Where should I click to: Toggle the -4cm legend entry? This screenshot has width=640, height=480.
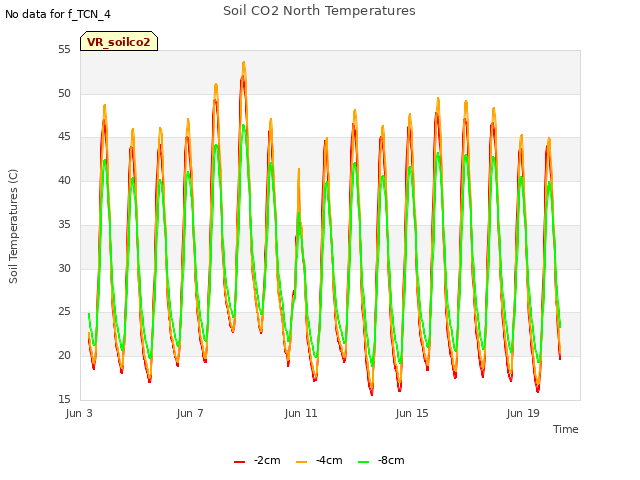pos(319,460)
